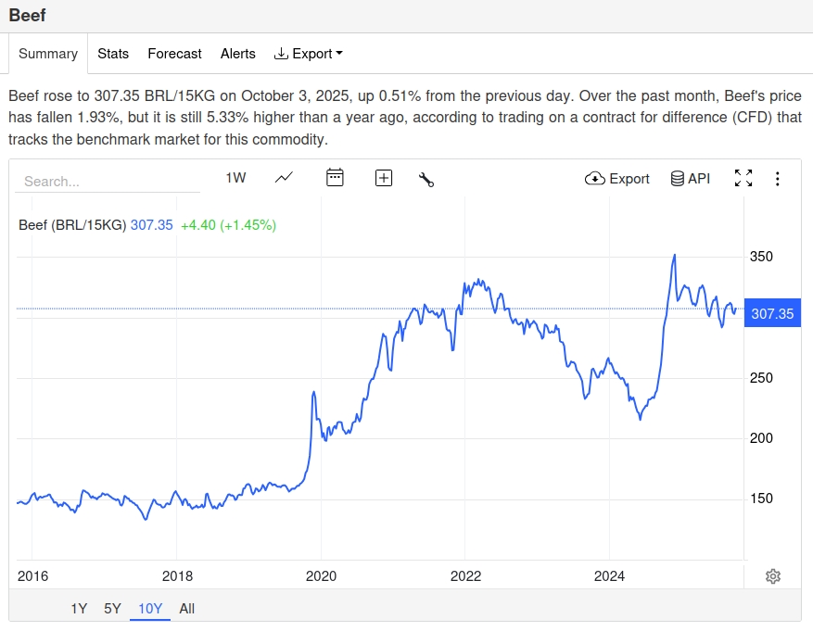Expand the Export dropdown in tab bar
The width and height of the screenshot is (813, 644).
coord(309,54)
